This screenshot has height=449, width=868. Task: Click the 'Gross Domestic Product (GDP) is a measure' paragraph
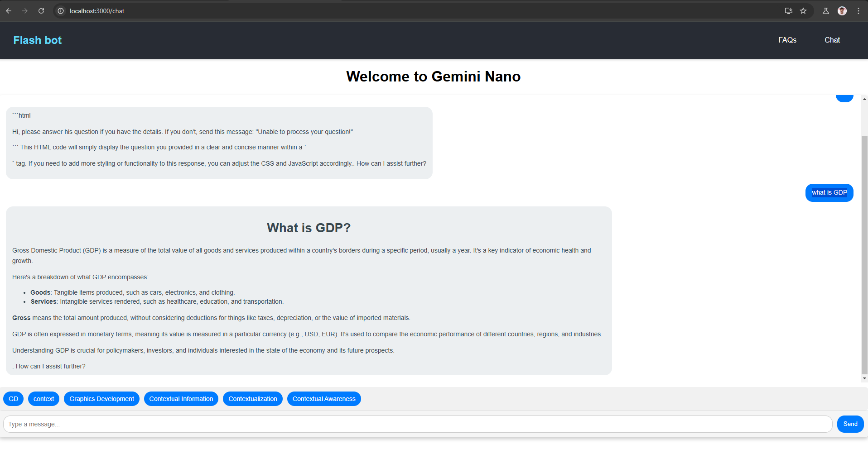tap(302, 255)
